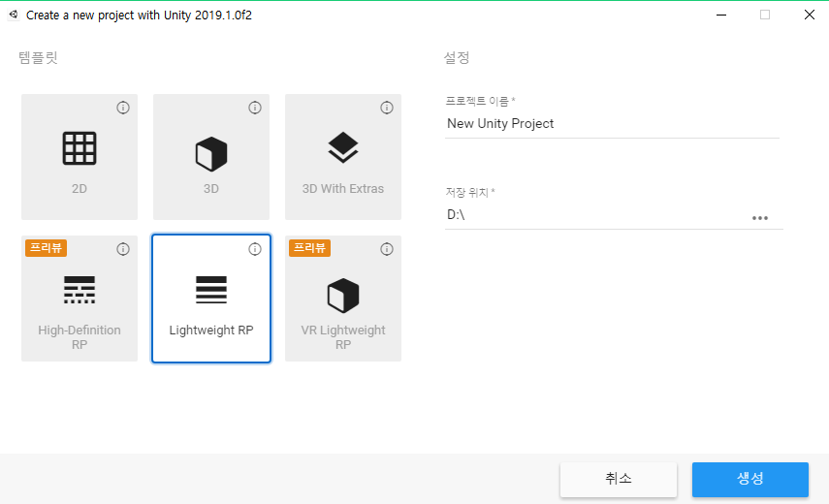
Task: Click the 템플릿 heading text
Action: [x=38, y=57]
